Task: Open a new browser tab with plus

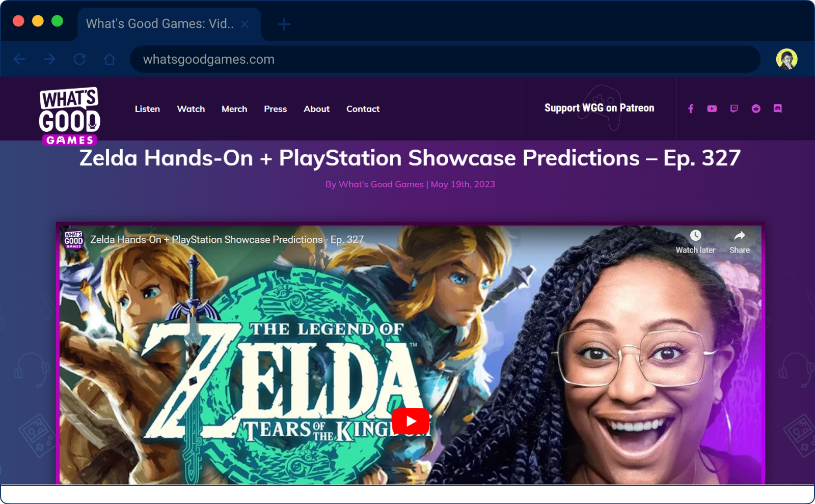Action: pyautogui.click(x=284, y=24)
